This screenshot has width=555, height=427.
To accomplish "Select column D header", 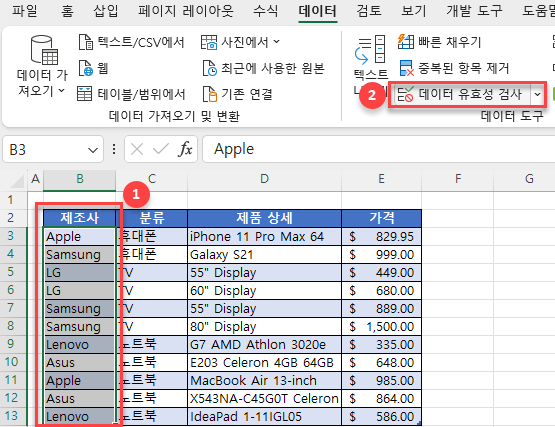I will pos(264,180).
